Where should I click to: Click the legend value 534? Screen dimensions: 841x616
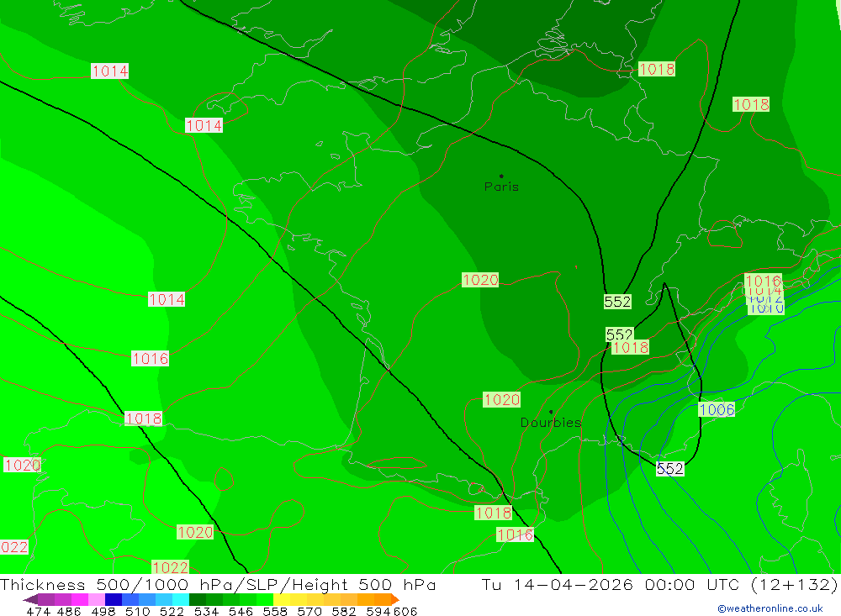pos(207,611)
